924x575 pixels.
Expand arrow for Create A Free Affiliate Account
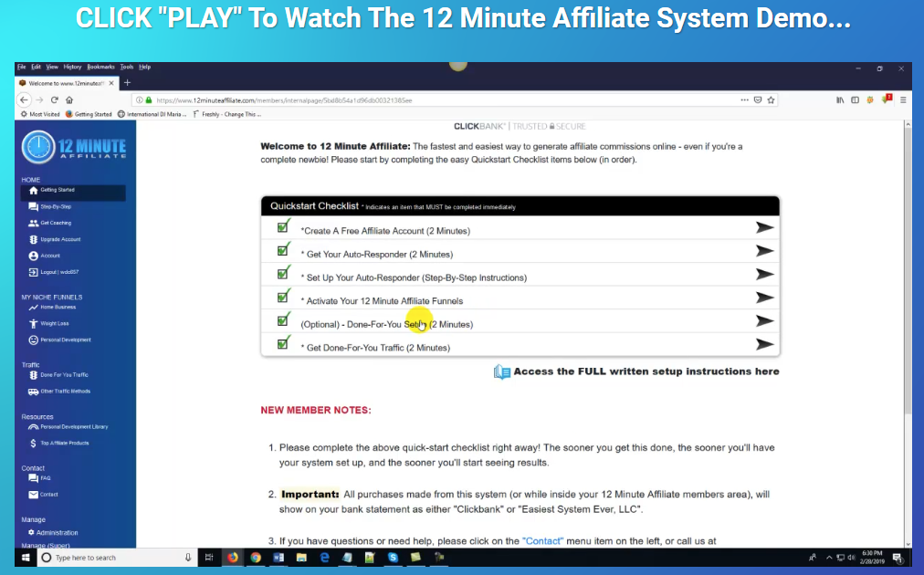point(764,227)
